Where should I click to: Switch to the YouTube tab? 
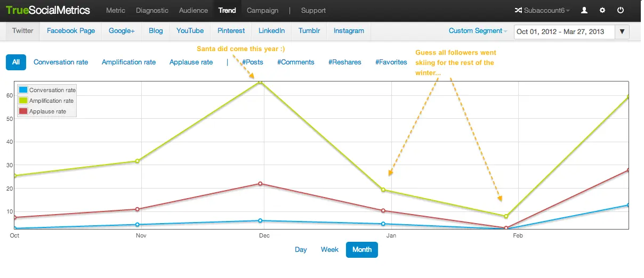coord(190,31)
